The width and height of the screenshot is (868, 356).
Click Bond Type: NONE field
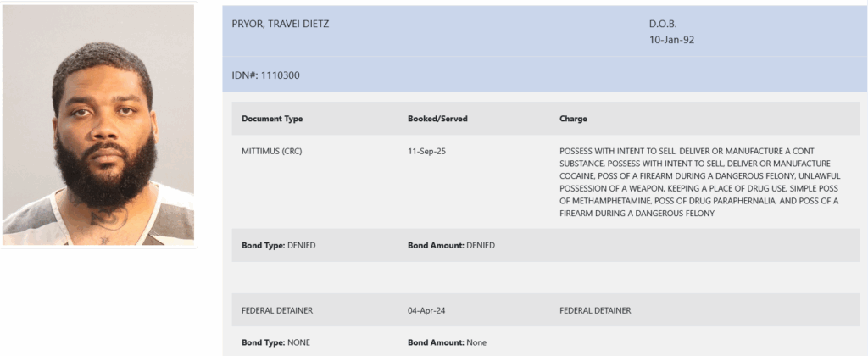[275, 342]
